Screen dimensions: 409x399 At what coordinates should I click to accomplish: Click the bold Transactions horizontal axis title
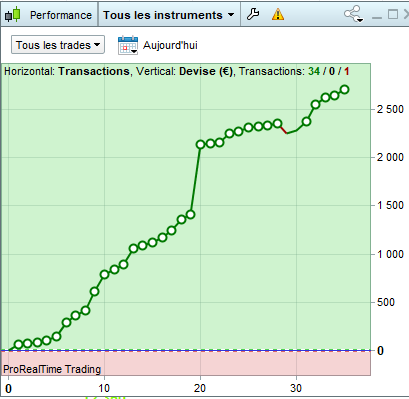(94, 71)
